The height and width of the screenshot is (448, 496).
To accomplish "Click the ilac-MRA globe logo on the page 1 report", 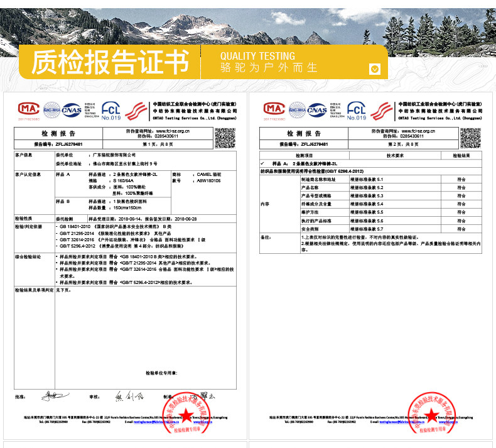I will pos(51,110).
